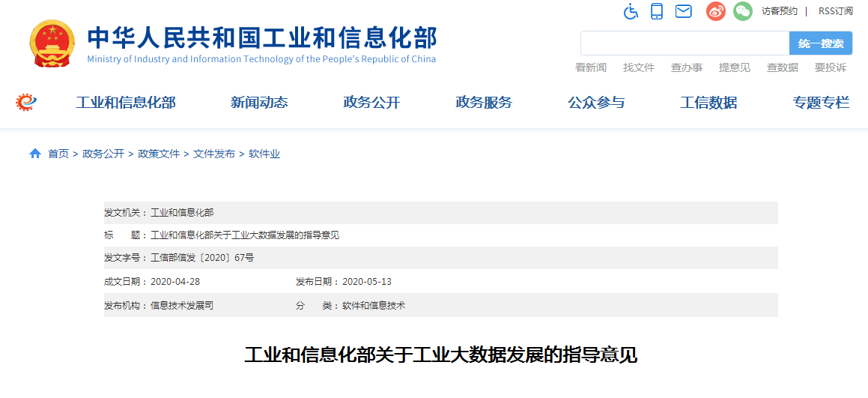Click the home icon in breadcrumb
Viewport: 868px width, 398px height.
[35, 154]
